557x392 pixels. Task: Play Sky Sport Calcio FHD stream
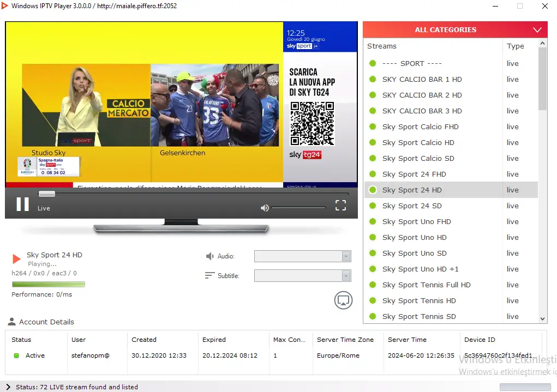(451, 127)
